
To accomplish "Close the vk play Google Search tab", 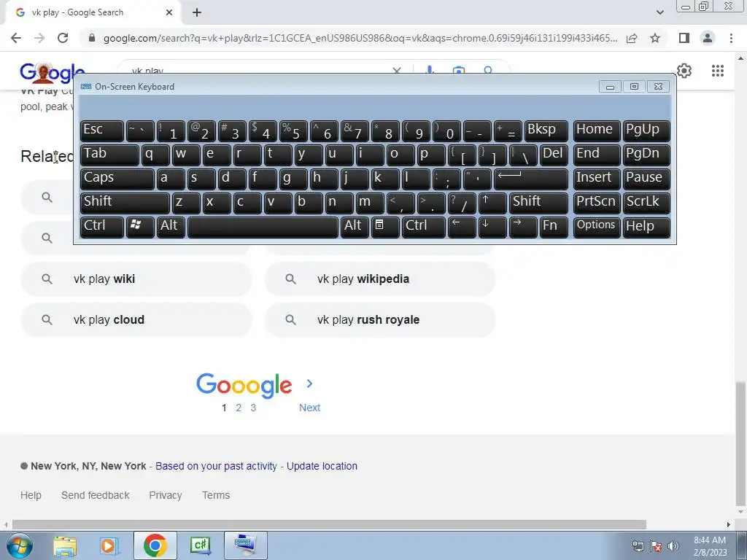I will 169,13.
